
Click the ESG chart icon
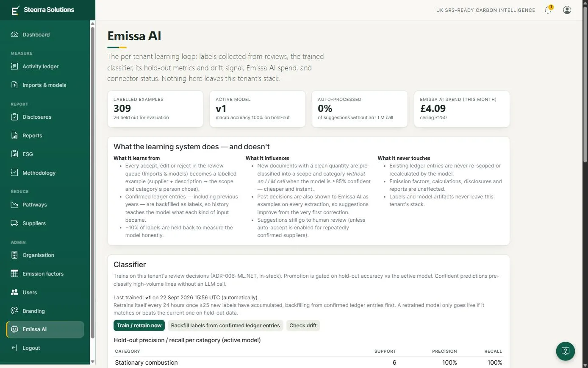(14, 154)
